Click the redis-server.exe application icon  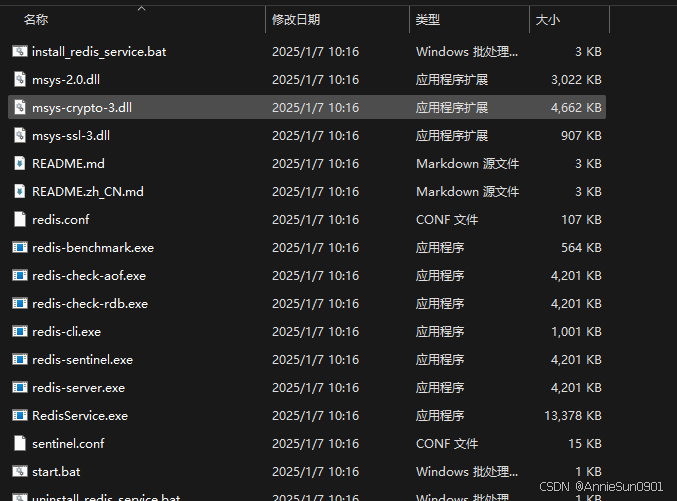(x=20, y=387)
